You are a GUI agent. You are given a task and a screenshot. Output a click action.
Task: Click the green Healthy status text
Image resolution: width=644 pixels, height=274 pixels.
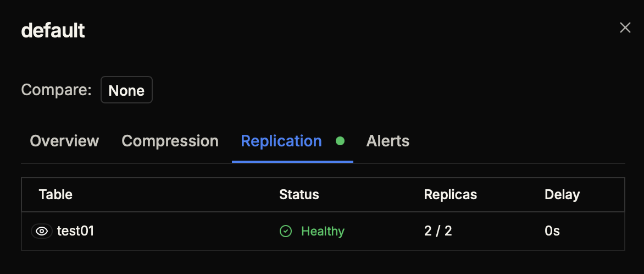pyautogui.click(x=323, y=231)
